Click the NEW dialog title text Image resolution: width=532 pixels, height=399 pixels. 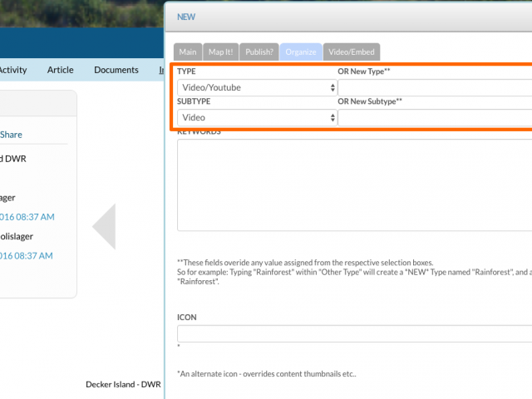tap(186, 17)
